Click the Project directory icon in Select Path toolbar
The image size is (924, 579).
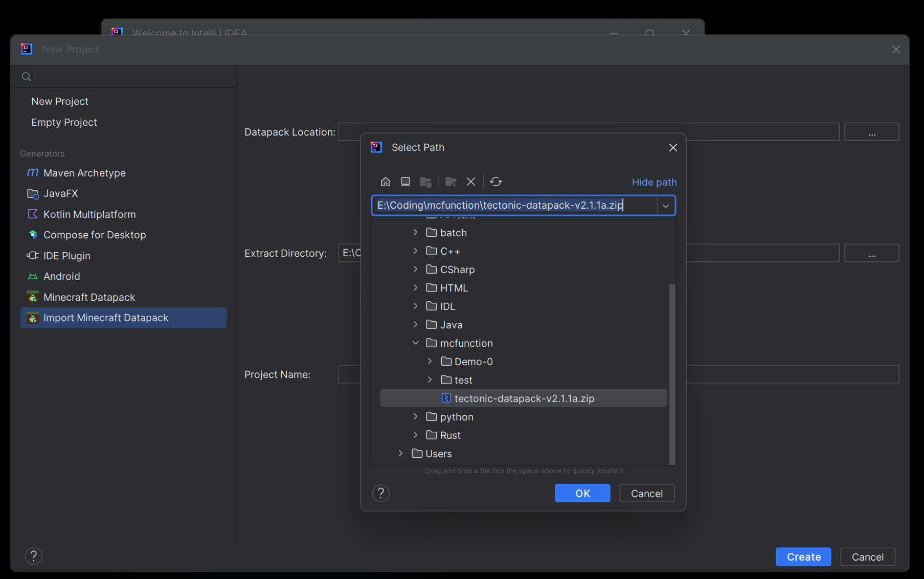tap(425, 182)
